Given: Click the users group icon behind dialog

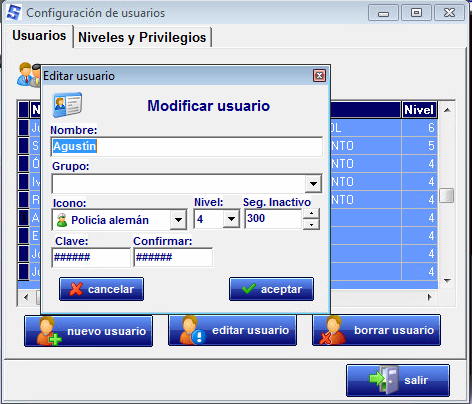Looking at the screenshot, I should pos(29,75).
